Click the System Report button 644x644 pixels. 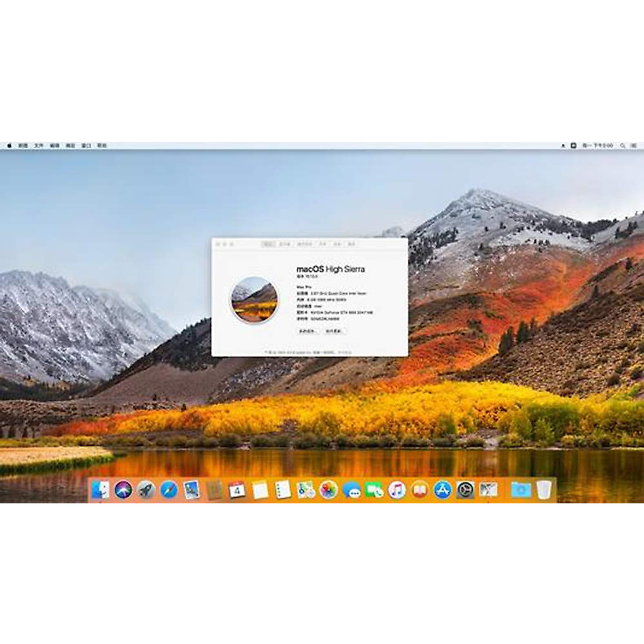(308, 331)
